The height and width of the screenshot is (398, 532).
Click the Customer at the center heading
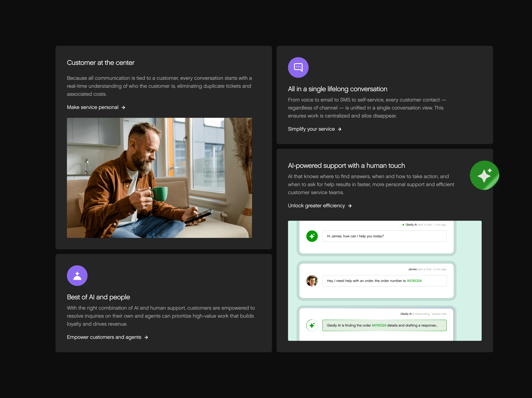(x=101, y=62)
